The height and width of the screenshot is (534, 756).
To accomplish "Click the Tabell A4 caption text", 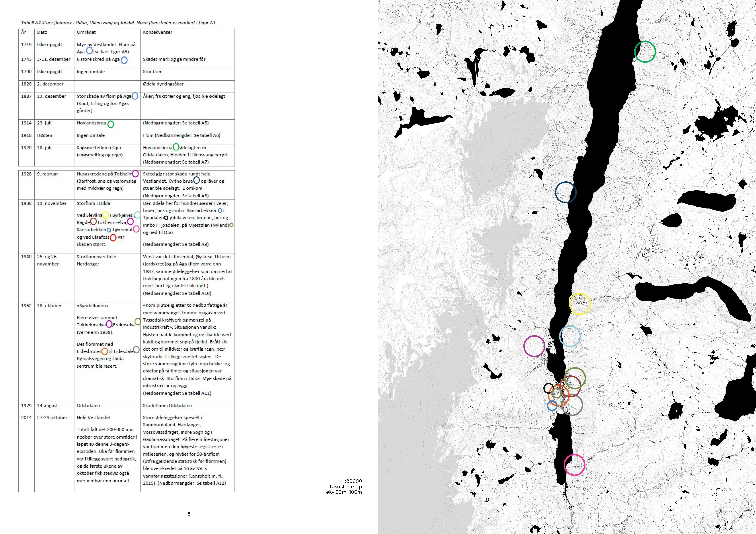I will pyautogui.click(x=119, y=23).
